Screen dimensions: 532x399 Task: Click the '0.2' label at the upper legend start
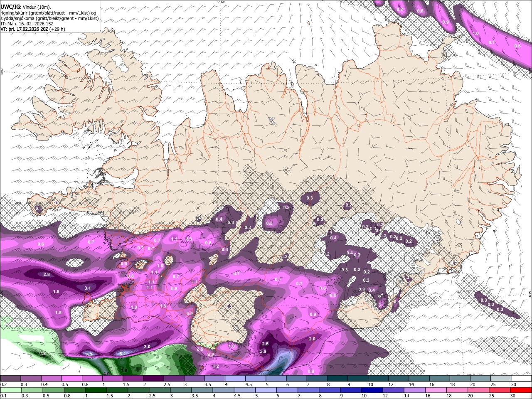[x=4, y=384]
